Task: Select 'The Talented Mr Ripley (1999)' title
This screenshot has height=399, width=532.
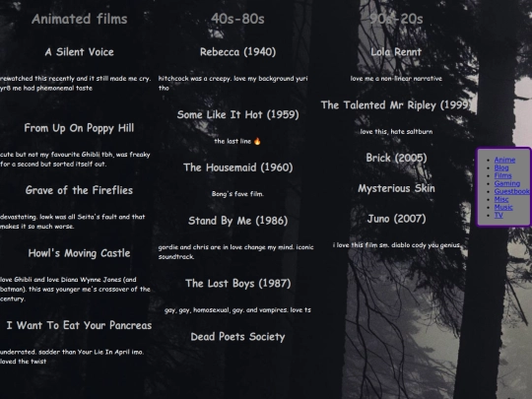Action: (x=396, y=105)
